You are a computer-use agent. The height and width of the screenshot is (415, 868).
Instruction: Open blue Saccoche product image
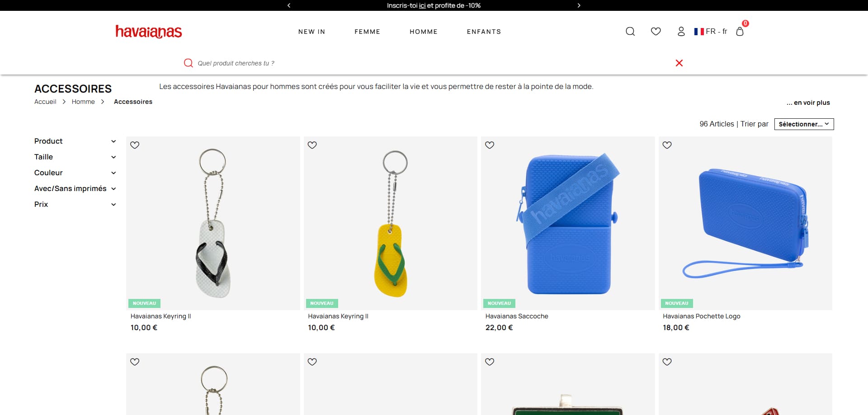point(568,223)
